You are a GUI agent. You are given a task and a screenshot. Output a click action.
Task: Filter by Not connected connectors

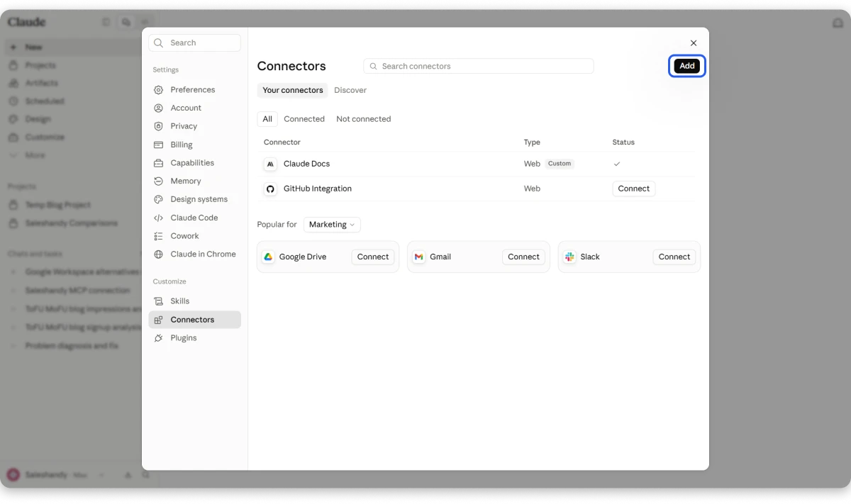pos(364,119)
